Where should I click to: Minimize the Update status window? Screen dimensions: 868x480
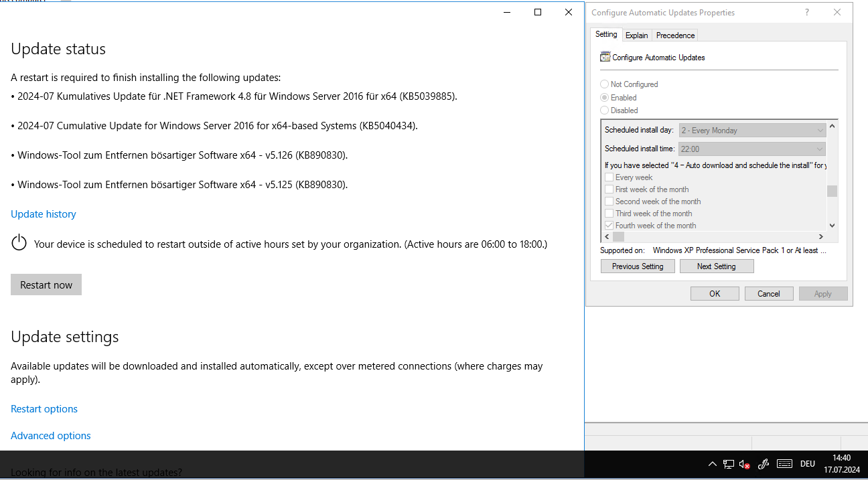(x=507, y=12)
